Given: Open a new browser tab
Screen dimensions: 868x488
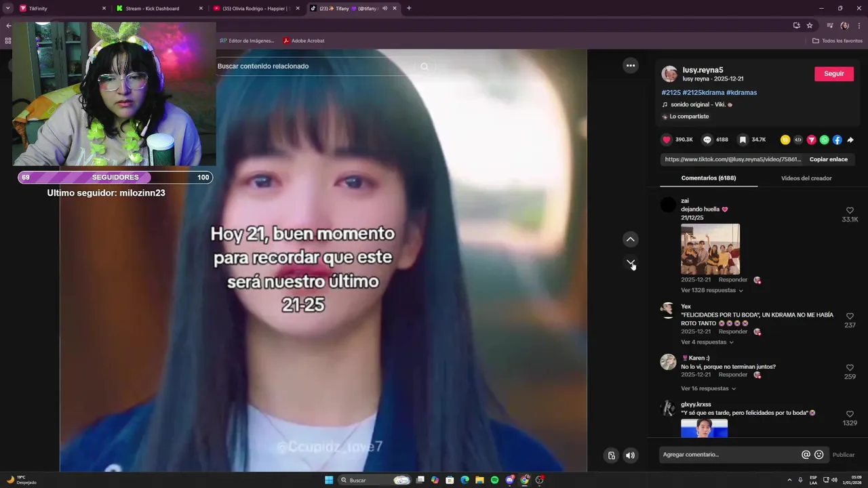Looking at the screenshot, I should pos(409,8).
